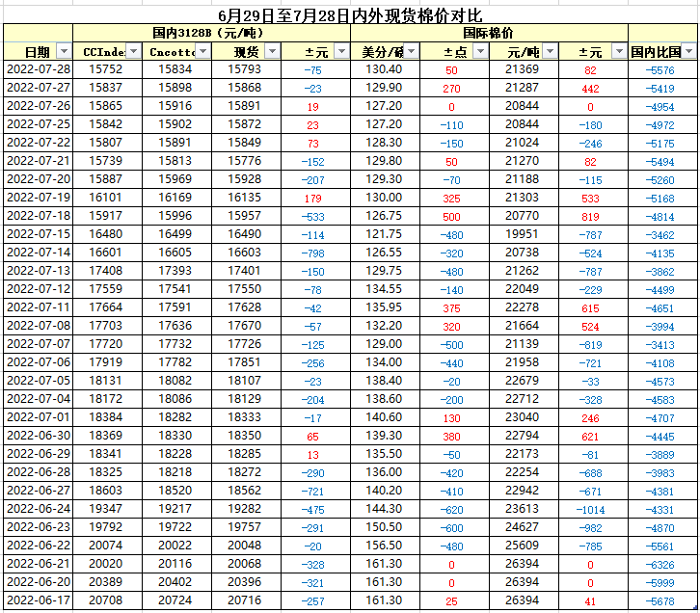Viewport: 700px width, 613px height.
Task: Select the 国内3128B（元/吨） header cell
Action: tap(211, 33)
